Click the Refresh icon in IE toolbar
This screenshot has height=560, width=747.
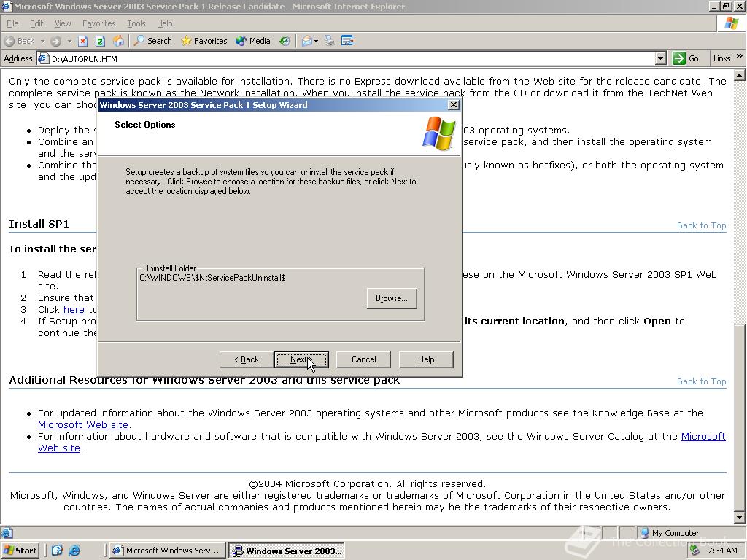[x=99, y=41]
